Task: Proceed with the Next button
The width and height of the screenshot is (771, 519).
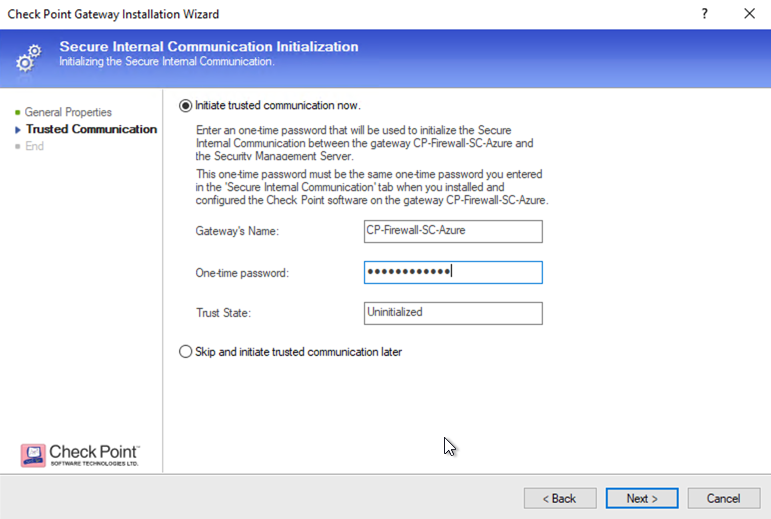Action: (641, 498)
